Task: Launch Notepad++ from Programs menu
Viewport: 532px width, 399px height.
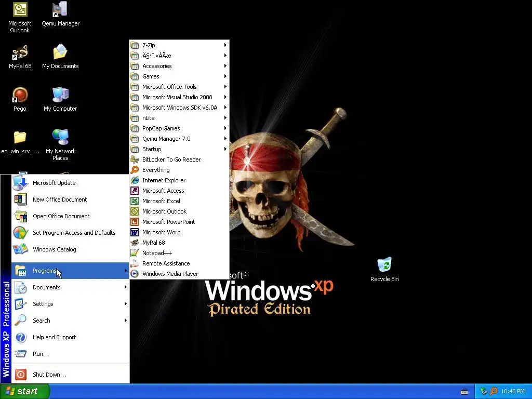Action: click(x=179, y=253)
